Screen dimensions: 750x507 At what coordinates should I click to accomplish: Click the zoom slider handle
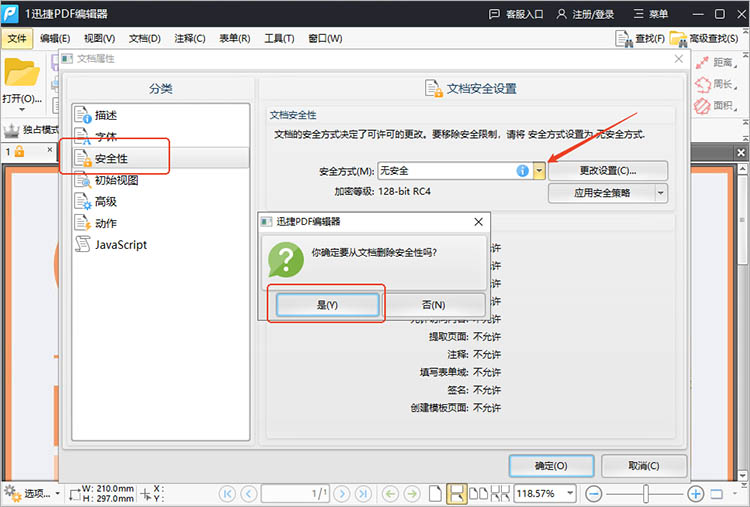point(646,493)
